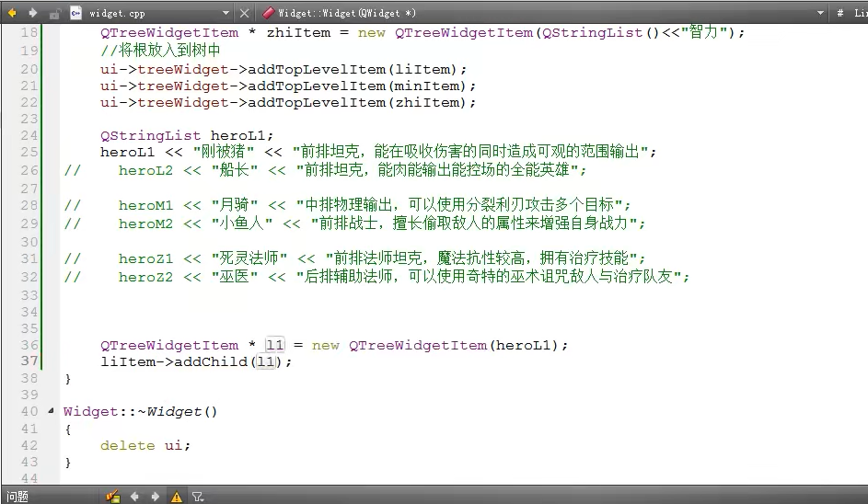Click the read-only lock icon
Viewport: 868px width, 504px height.
click(54, 13)
